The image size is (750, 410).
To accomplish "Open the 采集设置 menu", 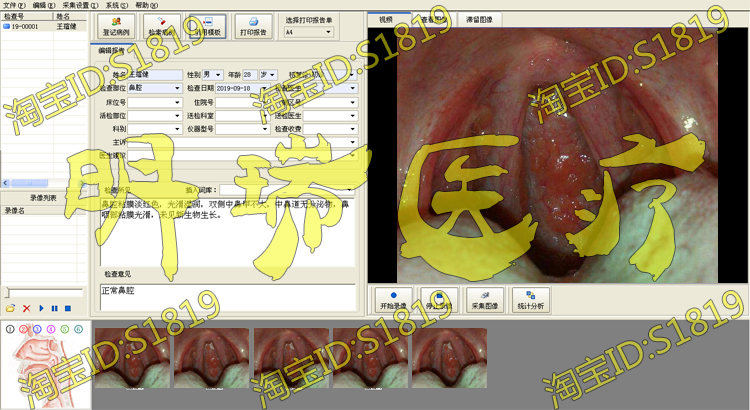I will 80,5.
